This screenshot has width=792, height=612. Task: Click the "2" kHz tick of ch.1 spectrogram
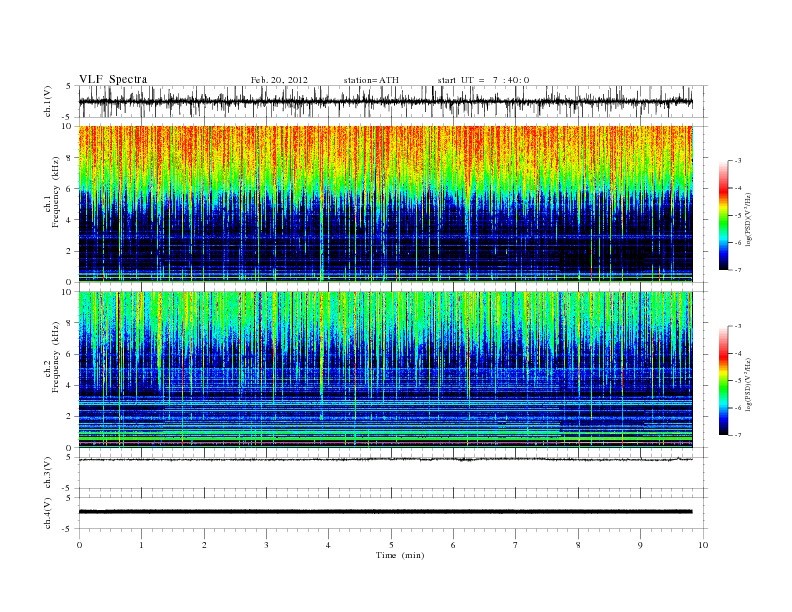tap(70, 251)
